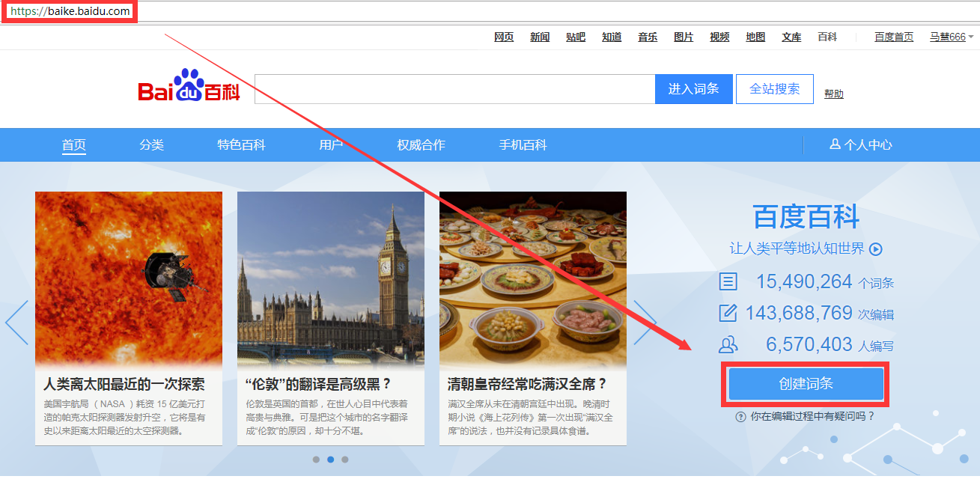Click the 全站搜索 button
Viewport: 980px width, 488px height.
click(x=775, y=89)
